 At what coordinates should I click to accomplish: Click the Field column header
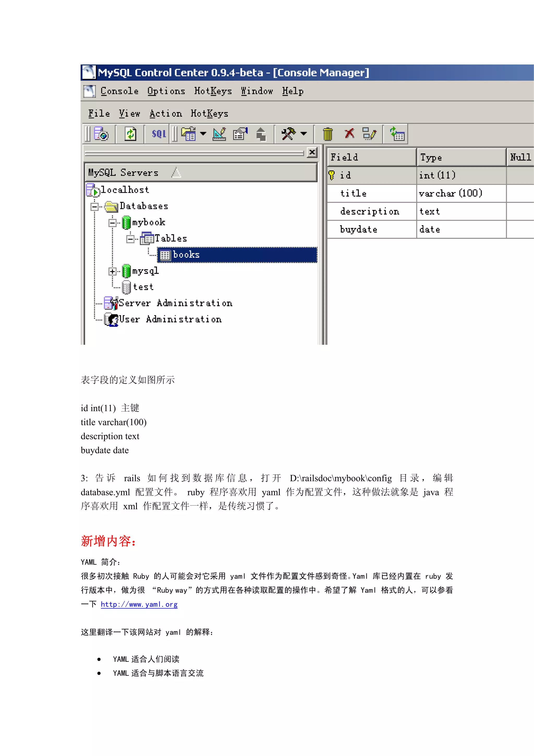(372, 157)
